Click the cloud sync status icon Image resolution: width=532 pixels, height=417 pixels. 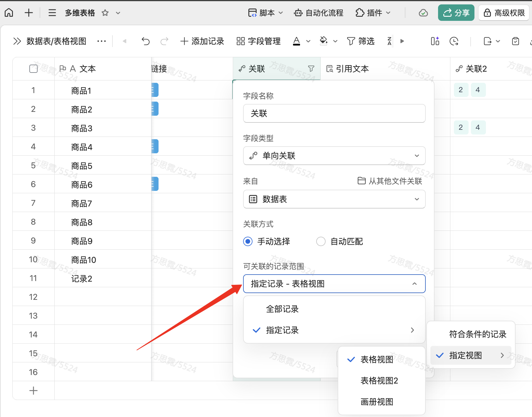click(x=423, y=13)
